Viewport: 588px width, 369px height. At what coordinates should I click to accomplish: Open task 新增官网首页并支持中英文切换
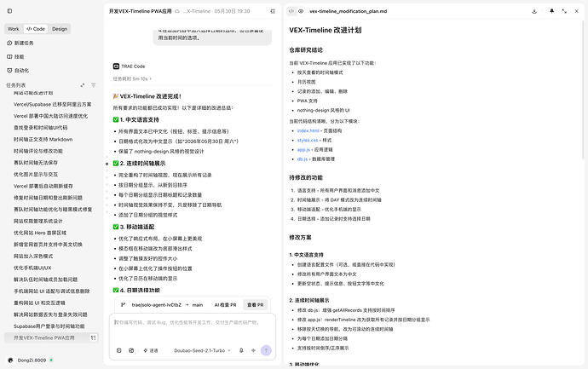click(48, 245)
